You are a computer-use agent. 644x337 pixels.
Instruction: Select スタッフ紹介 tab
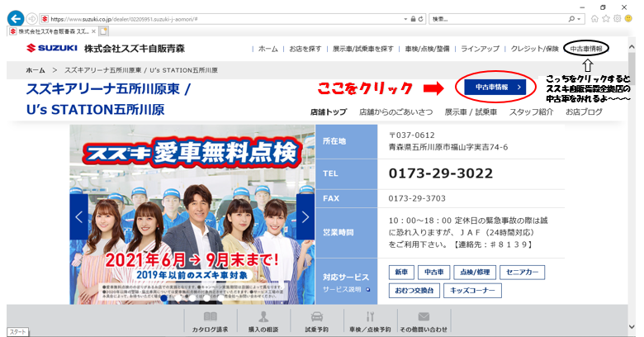pyautogui.click(x=531, y=112)
